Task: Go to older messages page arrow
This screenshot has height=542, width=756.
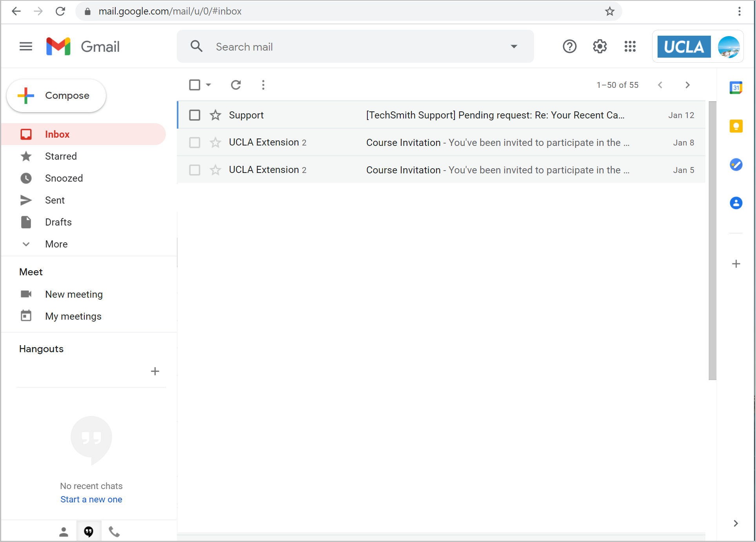Action: 687,85
